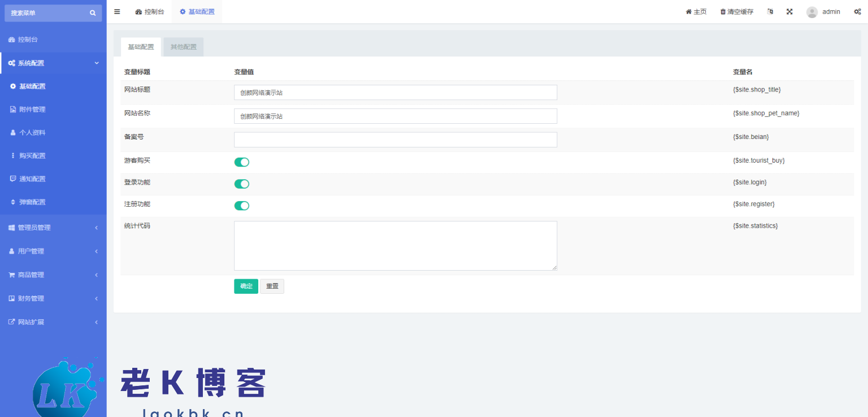
Task: Click the admin user avatar
Action: 812,12
